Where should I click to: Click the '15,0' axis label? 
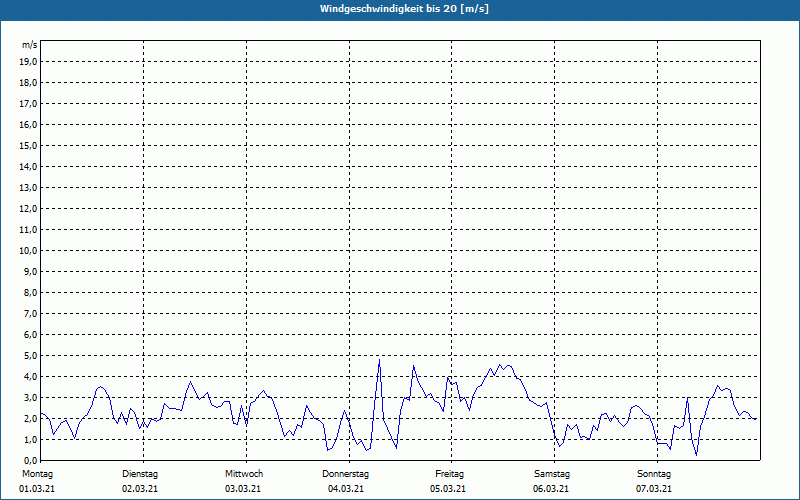point(28,145)
